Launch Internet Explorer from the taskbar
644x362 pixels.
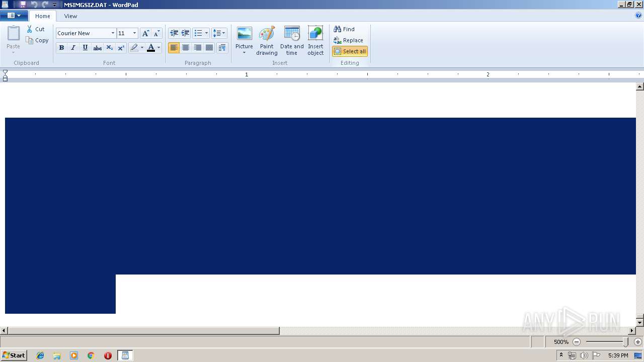click(40, 355)
